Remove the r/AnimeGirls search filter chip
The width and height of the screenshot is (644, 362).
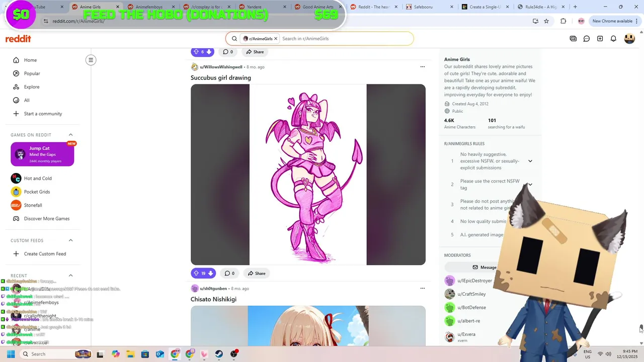point(276,39)
